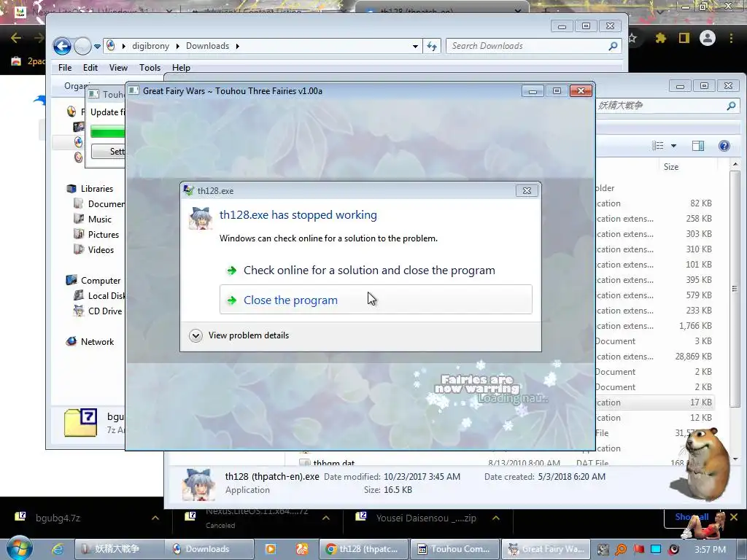
Task: Click the digibrony breadcrumb segment
Action: [x=150, y=46]
